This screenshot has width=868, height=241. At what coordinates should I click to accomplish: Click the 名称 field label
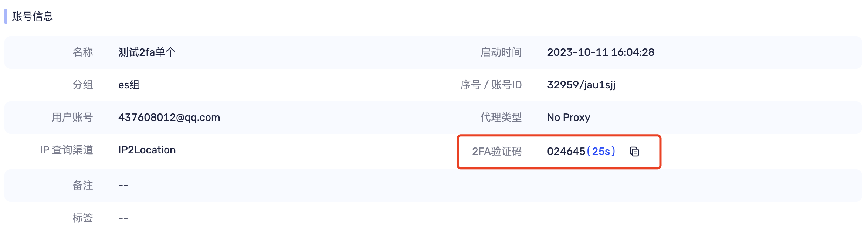(83, 52)
